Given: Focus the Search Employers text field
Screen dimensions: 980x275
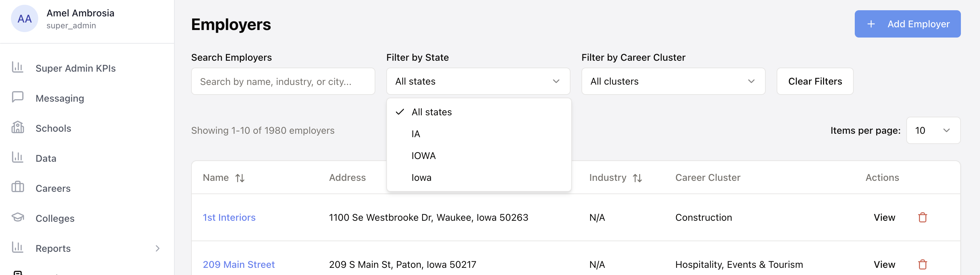Looking at the screenshot, I should (x=283, y=82).
